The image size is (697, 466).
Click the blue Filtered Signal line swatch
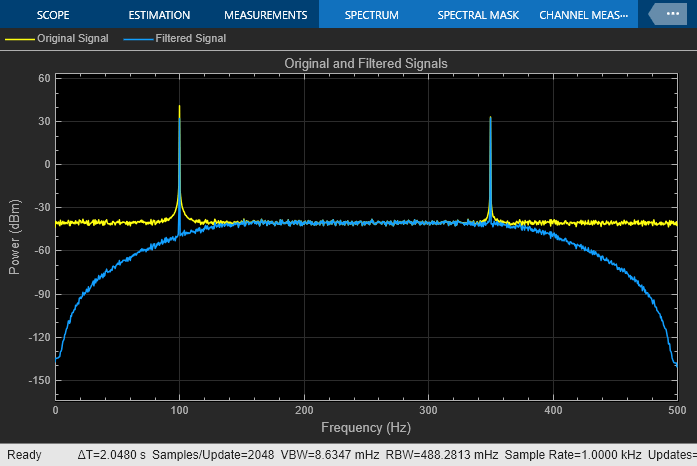pos(138,39)
